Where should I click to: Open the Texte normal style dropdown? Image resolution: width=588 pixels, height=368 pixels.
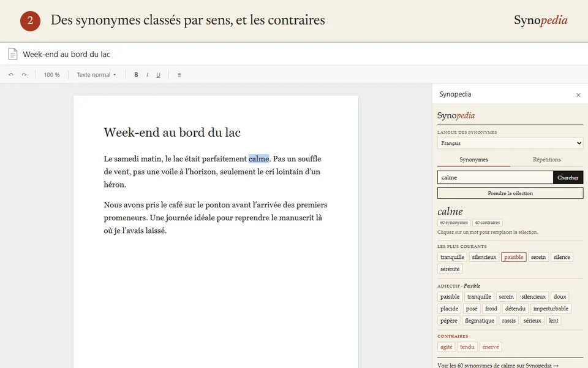[x=96, y=75]
